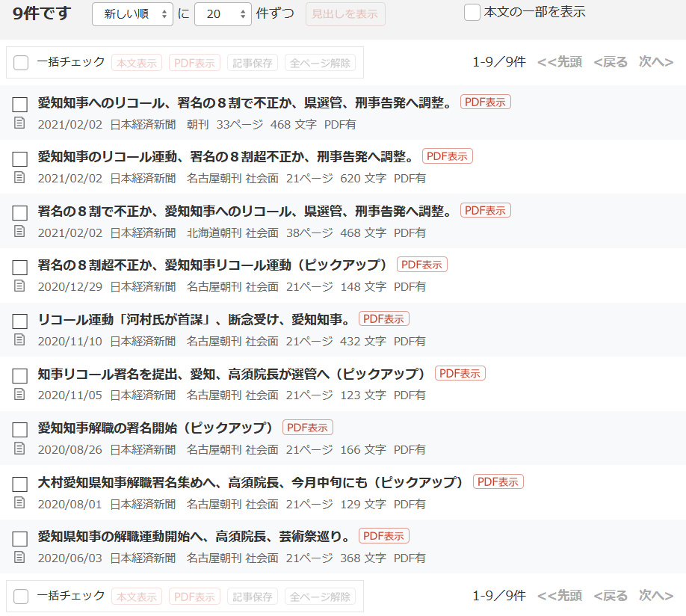Open article 愛知県知事の解職運動開始へ headline
Viewport: 686px width, 616px height.
pos(194,537)
